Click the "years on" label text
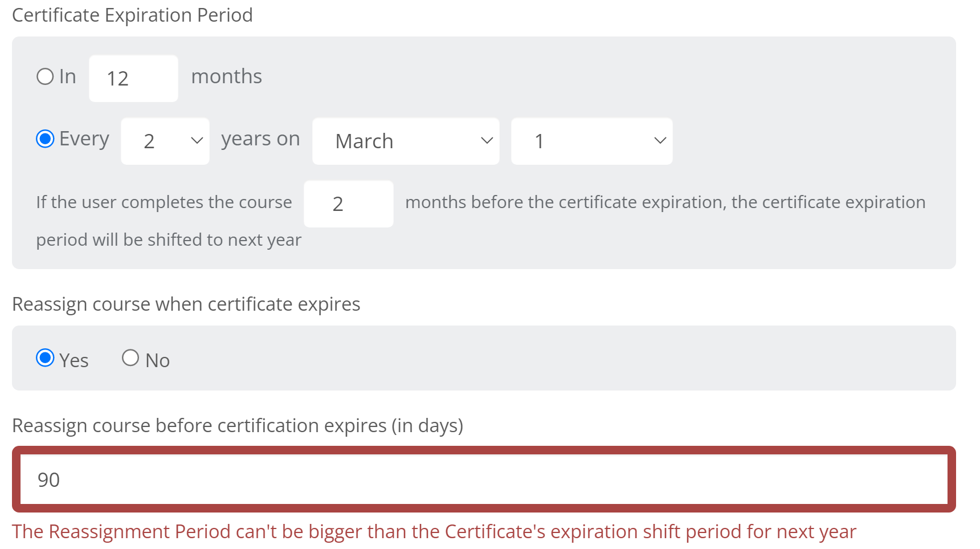The height and width of the screenshot is (549, 980). pos(260,139)
